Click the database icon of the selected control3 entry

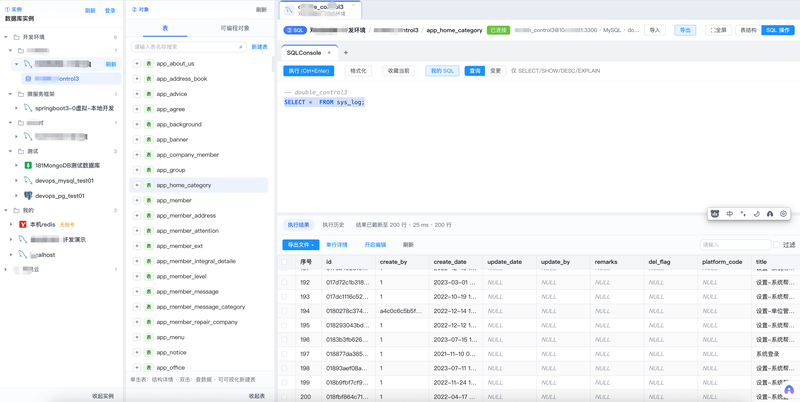(x=28, y=79)
